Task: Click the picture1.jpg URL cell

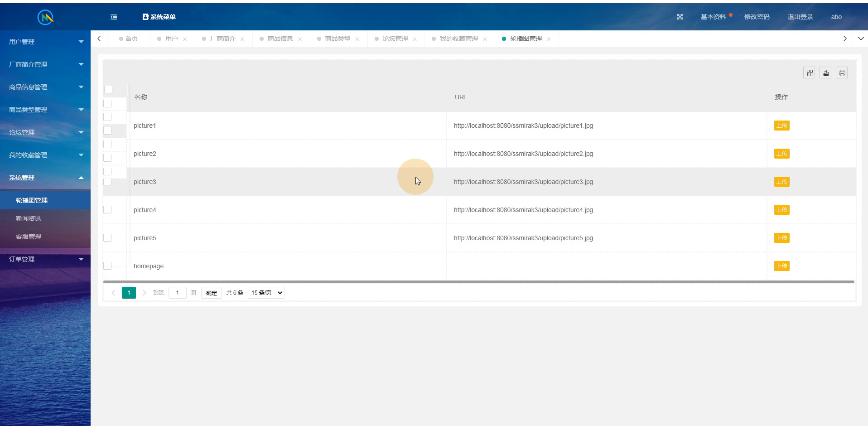Action: pos(607,126)
